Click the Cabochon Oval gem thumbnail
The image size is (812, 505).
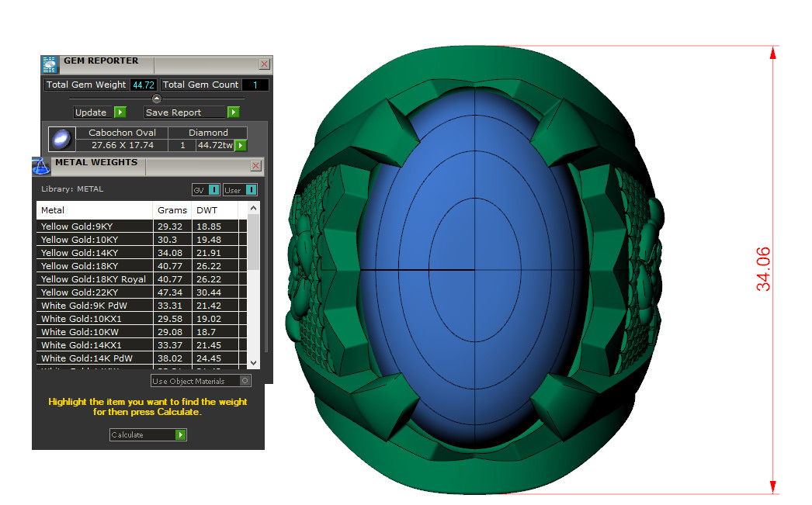coord(61,139)
